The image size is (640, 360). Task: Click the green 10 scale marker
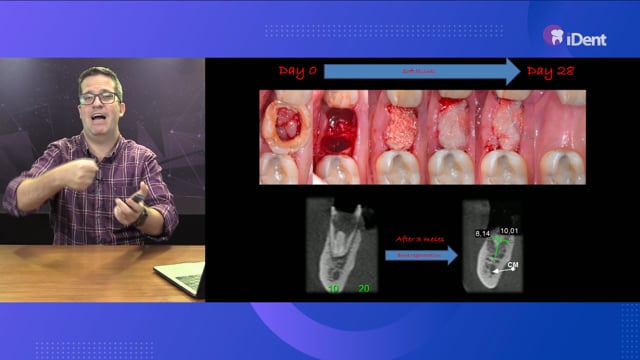tap(333, 288)
